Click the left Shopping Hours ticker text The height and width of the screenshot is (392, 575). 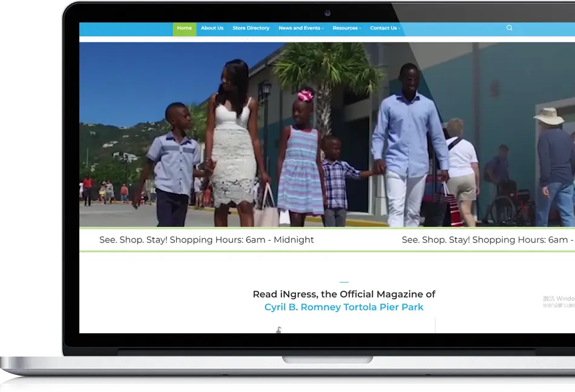coord(206,240)
